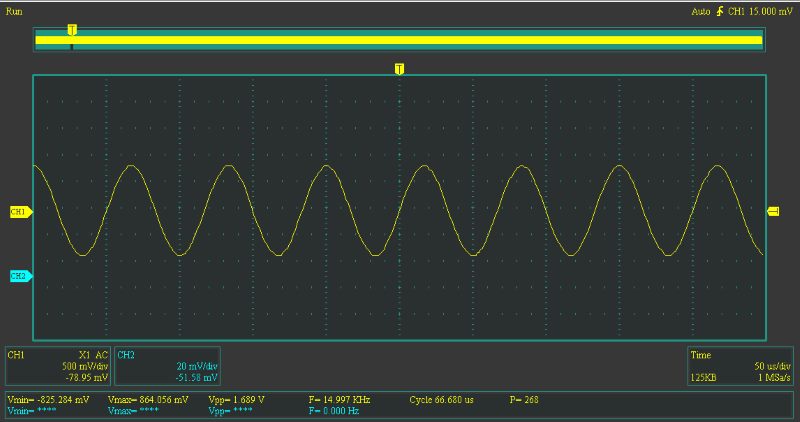Click the CH1 AC coupling indicator
800x422 pixels.
(x=101, y=355)
